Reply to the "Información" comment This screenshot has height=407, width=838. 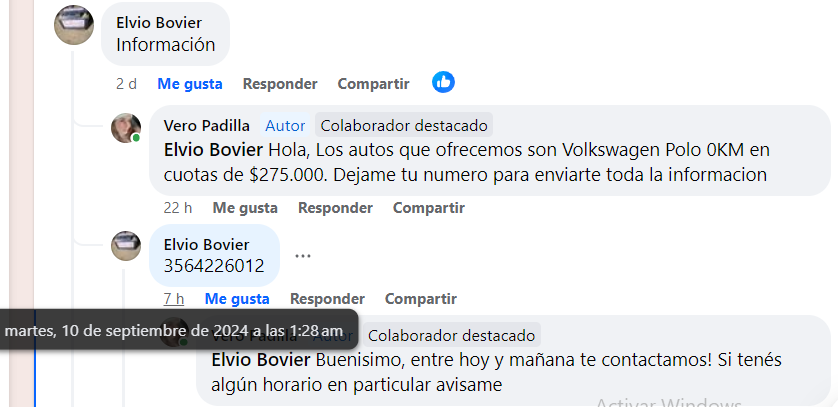coord(280,84)
